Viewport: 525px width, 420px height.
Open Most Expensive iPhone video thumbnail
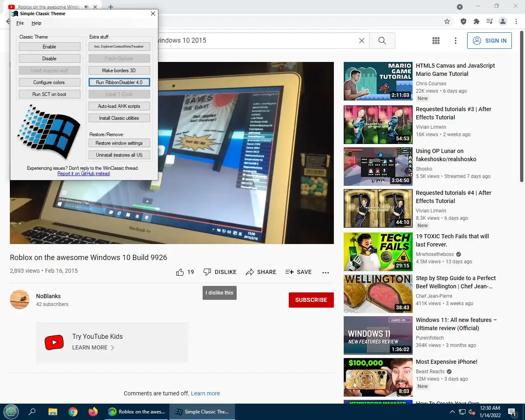pos(378,377)
